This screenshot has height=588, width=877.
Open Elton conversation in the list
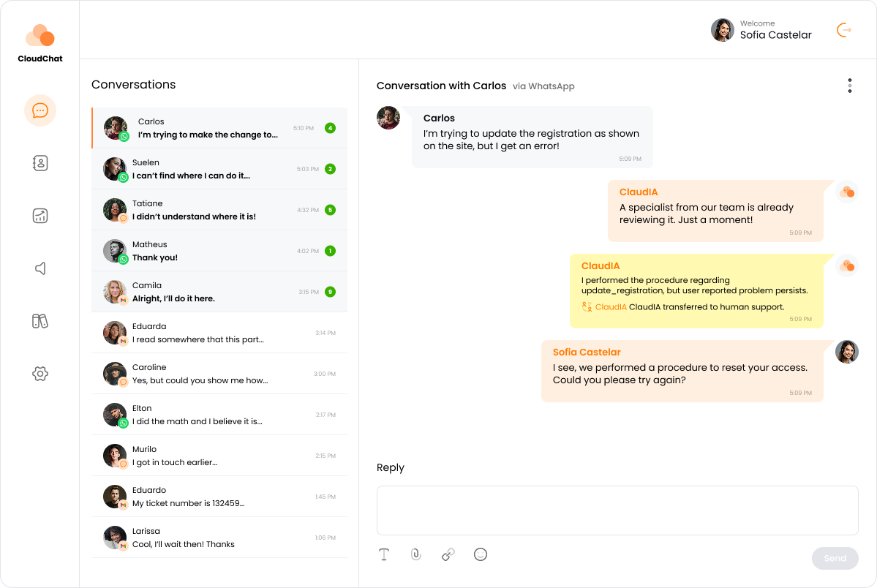pyautogui.click(x=220, y=415)
